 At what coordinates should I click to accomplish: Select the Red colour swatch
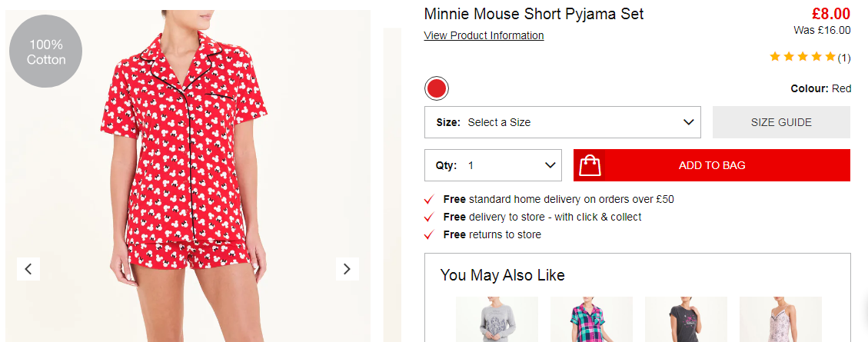436,88
